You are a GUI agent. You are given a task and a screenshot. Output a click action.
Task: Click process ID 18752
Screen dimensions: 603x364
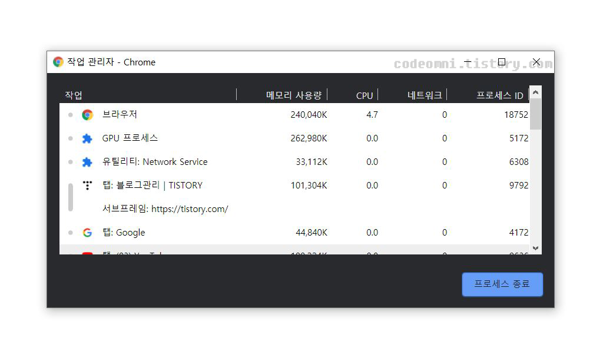point(516,115)
